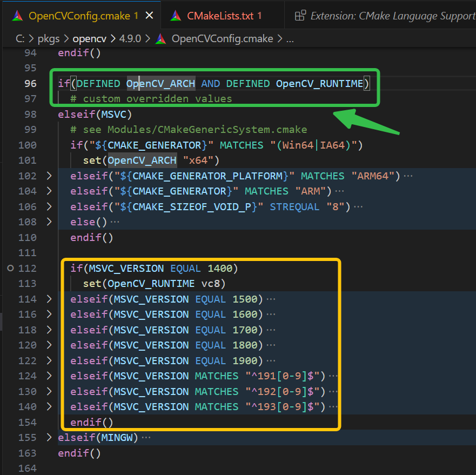476x475 pixels.
Task: Open the breadcrumb ellipsis after OpenCVConfig.cmake
Action: pyautogui.click(x=291, y=38)
